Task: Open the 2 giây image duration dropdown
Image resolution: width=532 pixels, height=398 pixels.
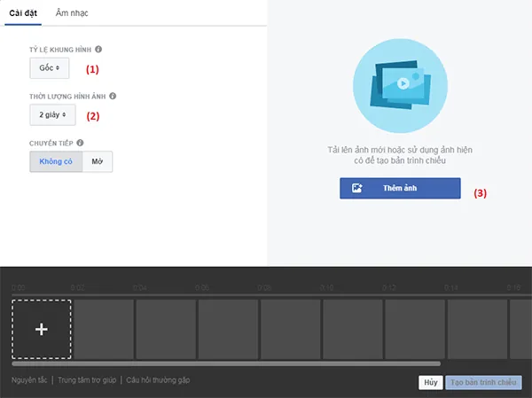Action: pos(52,114)
